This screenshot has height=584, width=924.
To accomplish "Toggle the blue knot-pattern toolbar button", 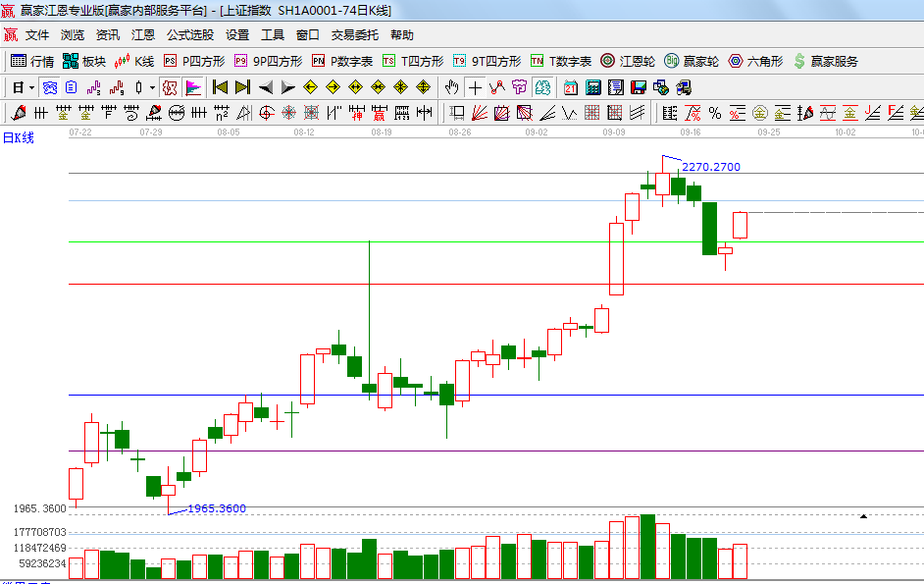I will coord(49,87).
